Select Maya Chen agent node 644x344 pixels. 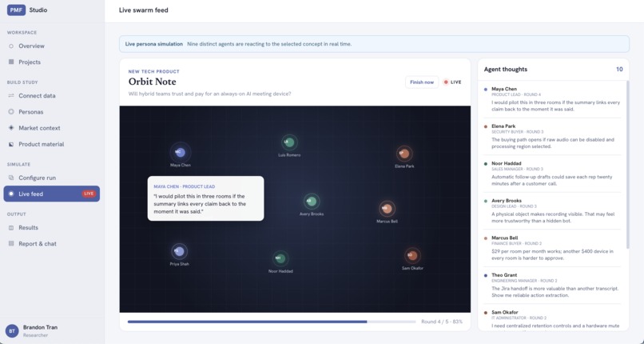click(x=181, y=153)
